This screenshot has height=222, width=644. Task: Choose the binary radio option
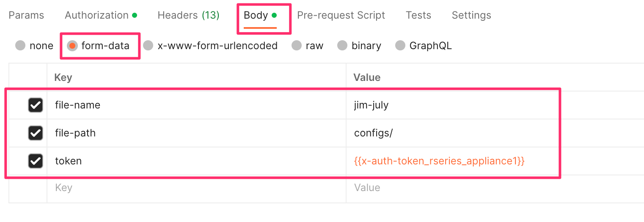point(342,46)
